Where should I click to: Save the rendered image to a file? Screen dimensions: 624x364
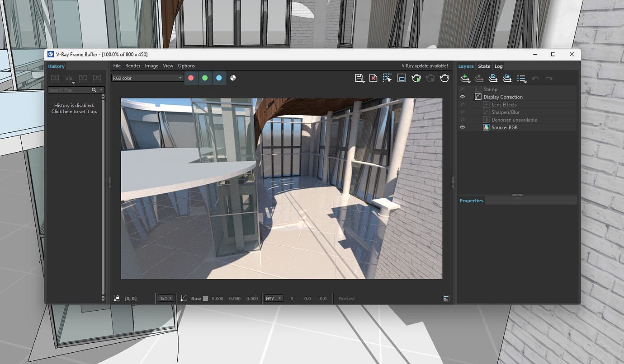(x=359, y=78)
